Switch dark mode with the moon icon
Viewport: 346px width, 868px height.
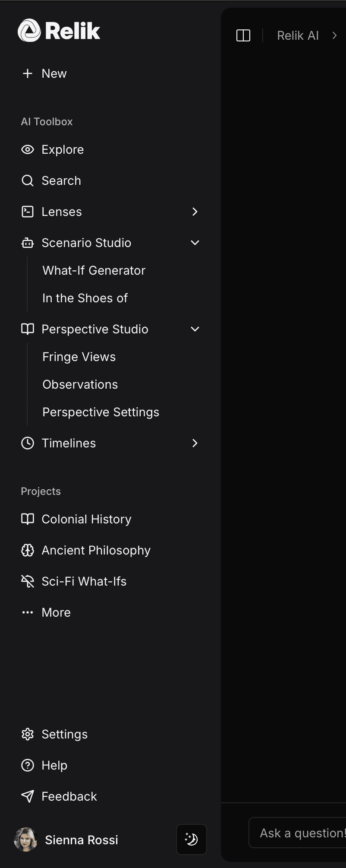pos(192,839)
